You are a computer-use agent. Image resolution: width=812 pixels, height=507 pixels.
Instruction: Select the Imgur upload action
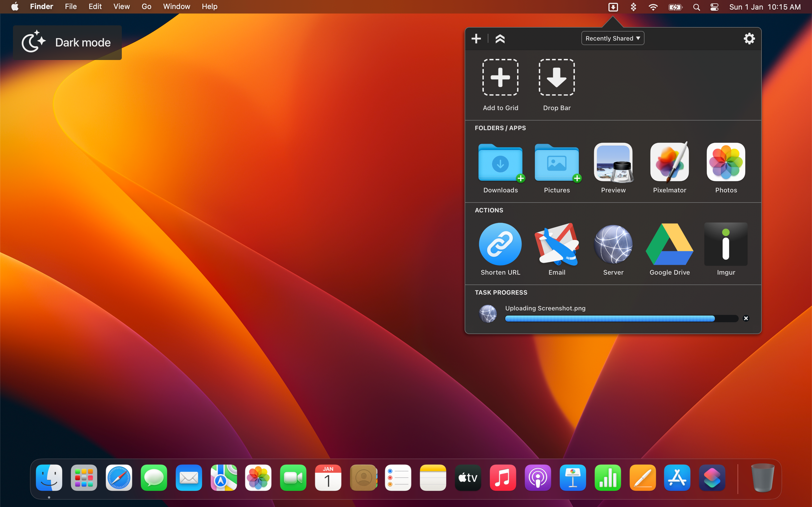725,245
